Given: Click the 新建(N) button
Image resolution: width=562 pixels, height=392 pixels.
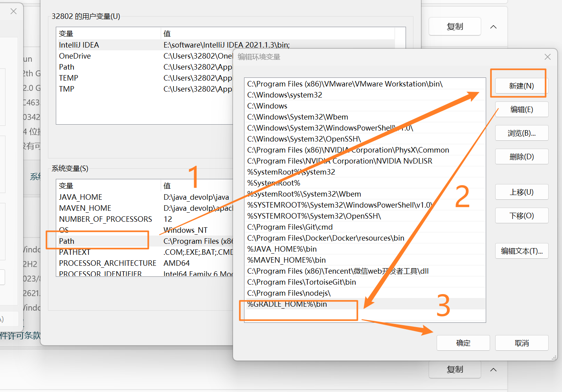Looking at the screenshot, I should [521, 86].
